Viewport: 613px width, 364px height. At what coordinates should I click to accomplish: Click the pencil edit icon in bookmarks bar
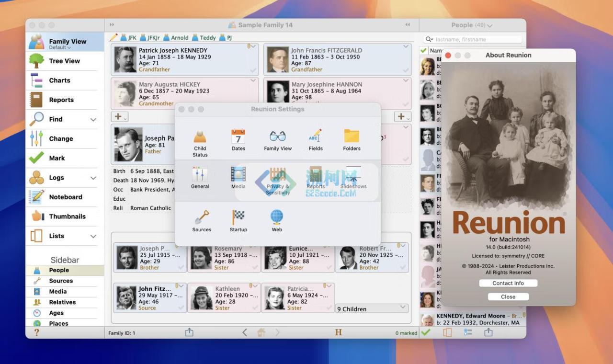[114, 37]
